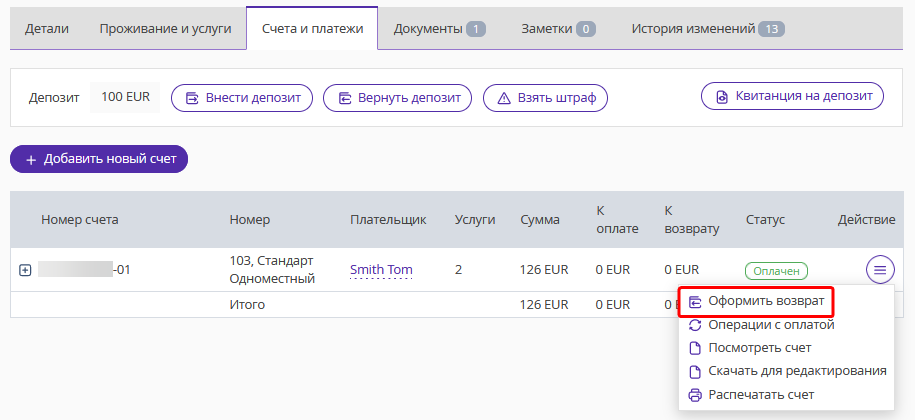Viewport: 915px width, 420px height.
Task: Click the badge 13 on История изменений
Action: pos(771,29)
